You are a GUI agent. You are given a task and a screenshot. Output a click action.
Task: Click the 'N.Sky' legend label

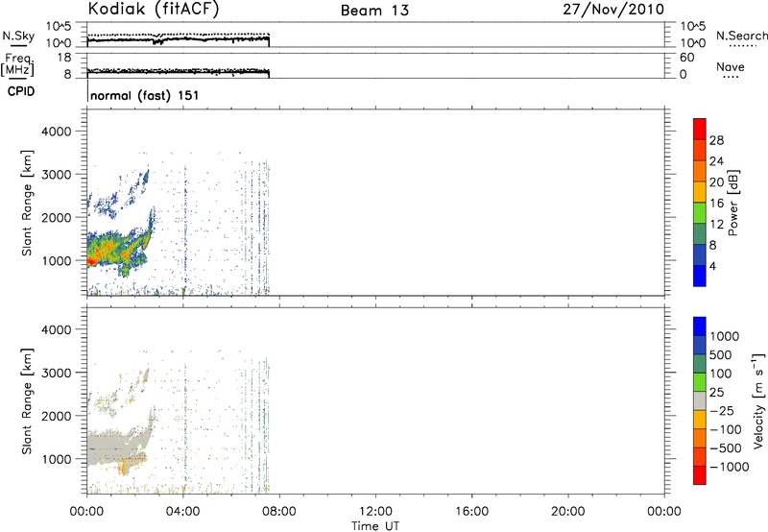point(18,36)
